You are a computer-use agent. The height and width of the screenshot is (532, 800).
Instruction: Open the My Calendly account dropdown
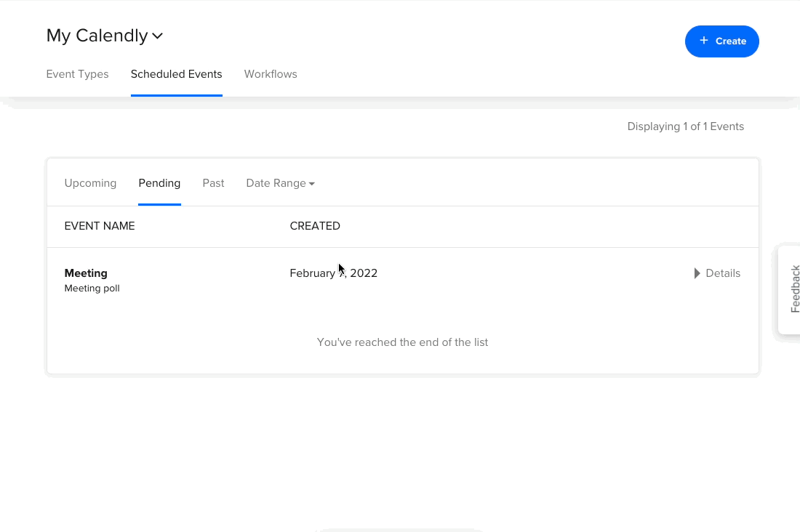coord(105,36)
